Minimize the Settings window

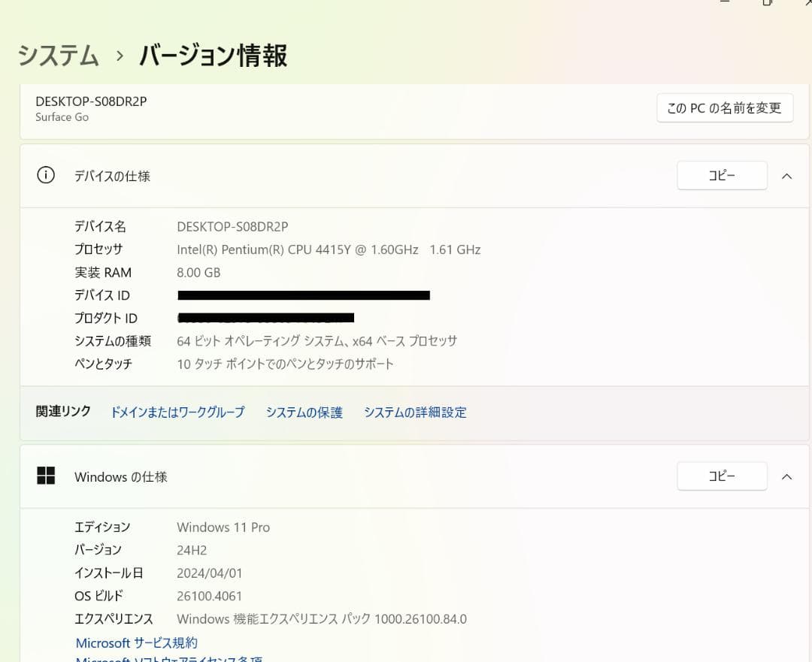click(x=724, y=4)
